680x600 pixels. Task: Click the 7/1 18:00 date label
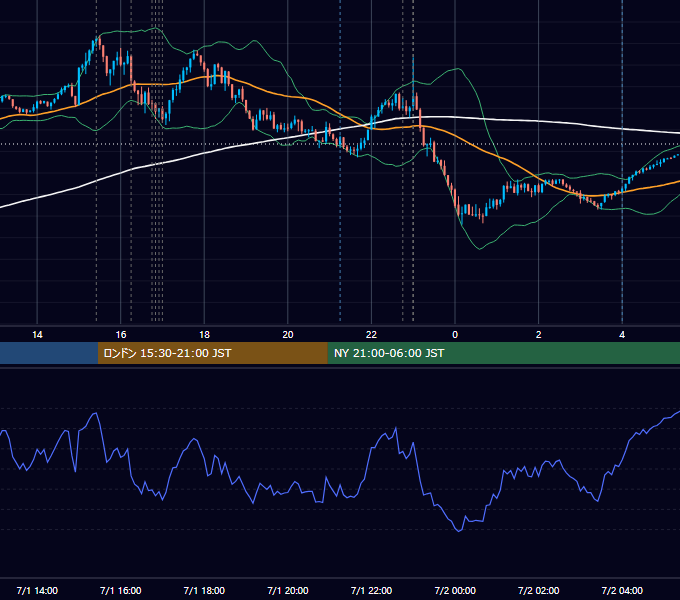tap(204, 590)
